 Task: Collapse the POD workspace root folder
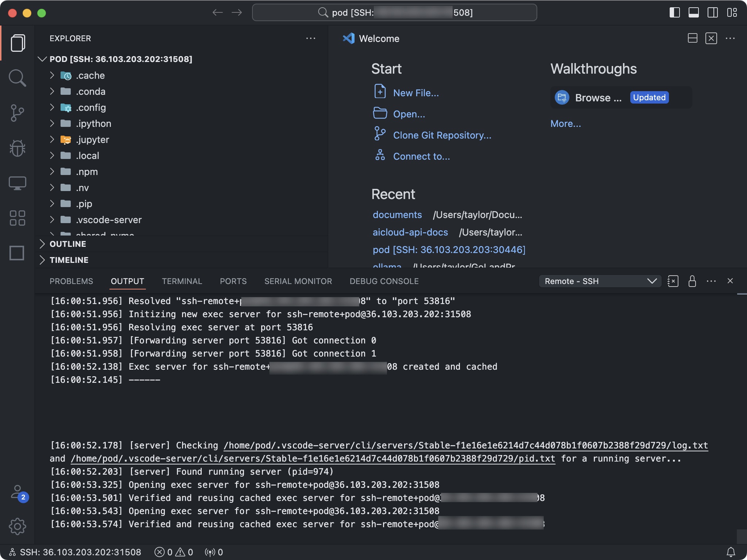click(x=42, y=59)
